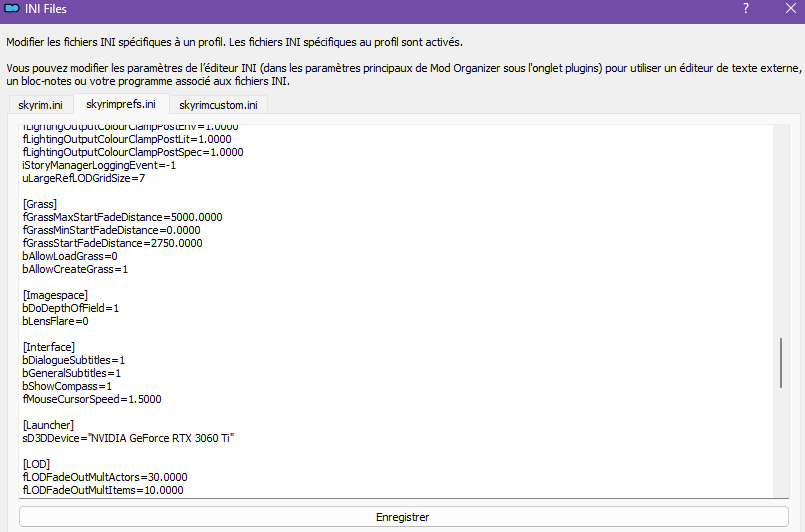Click the bAllowLoadGrass=0 line

tap(70, 256)
